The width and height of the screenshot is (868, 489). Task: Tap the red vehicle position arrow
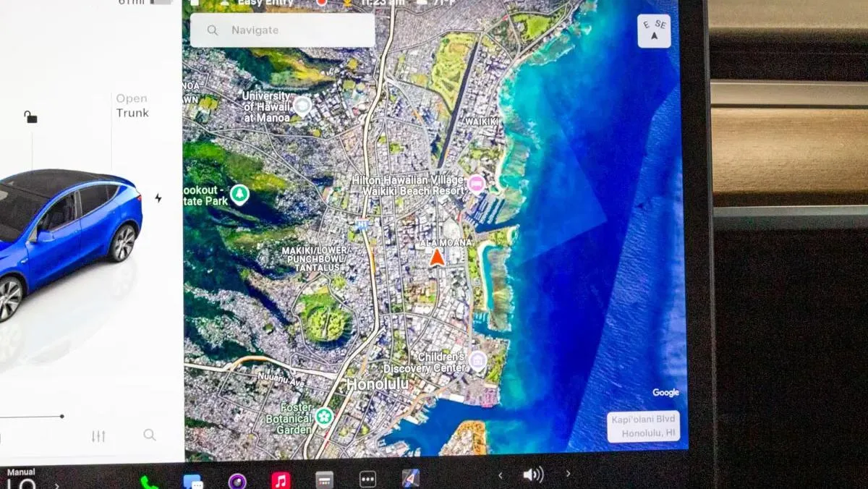pyautogui.click(x=436, y=258)
